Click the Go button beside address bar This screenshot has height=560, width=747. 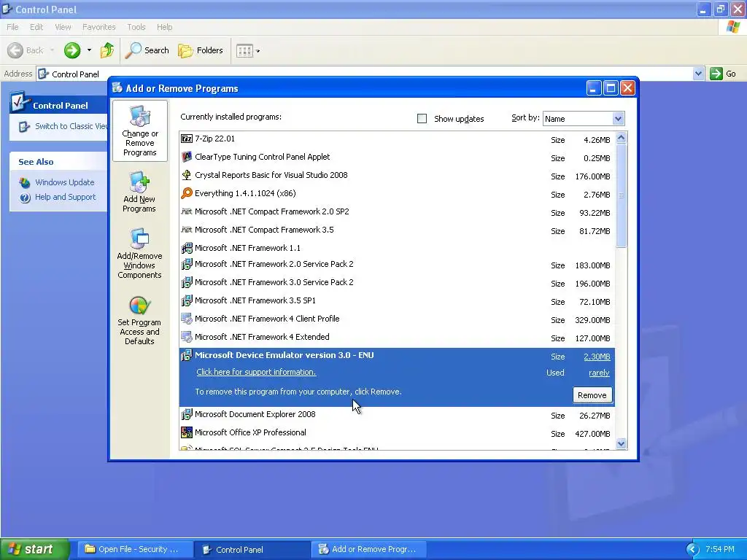(723, 74)
